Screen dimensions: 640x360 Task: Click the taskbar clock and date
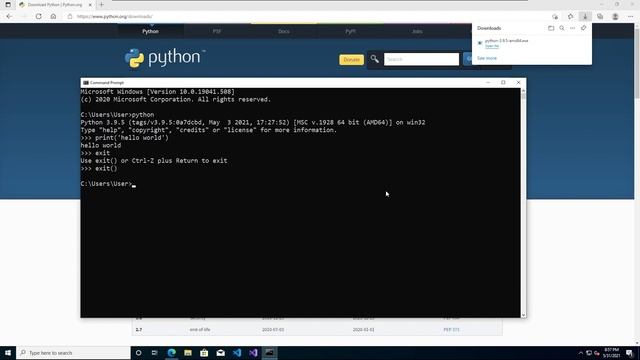pyautogui.click(x=611, y=353)
